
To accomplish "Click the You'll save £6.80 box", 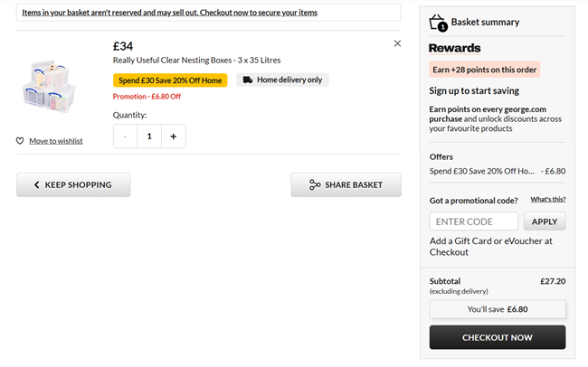I will 498,309.
